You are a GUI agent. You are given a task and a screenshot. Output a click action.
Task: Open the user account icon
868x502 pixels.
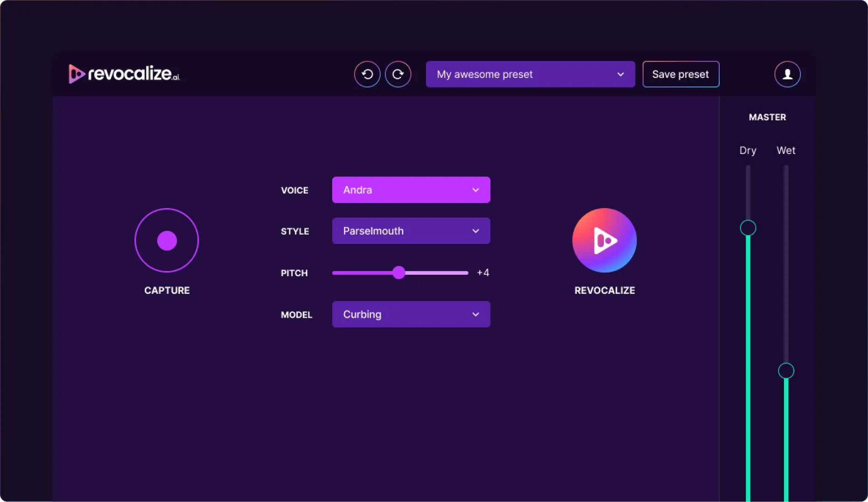point(787,74)
